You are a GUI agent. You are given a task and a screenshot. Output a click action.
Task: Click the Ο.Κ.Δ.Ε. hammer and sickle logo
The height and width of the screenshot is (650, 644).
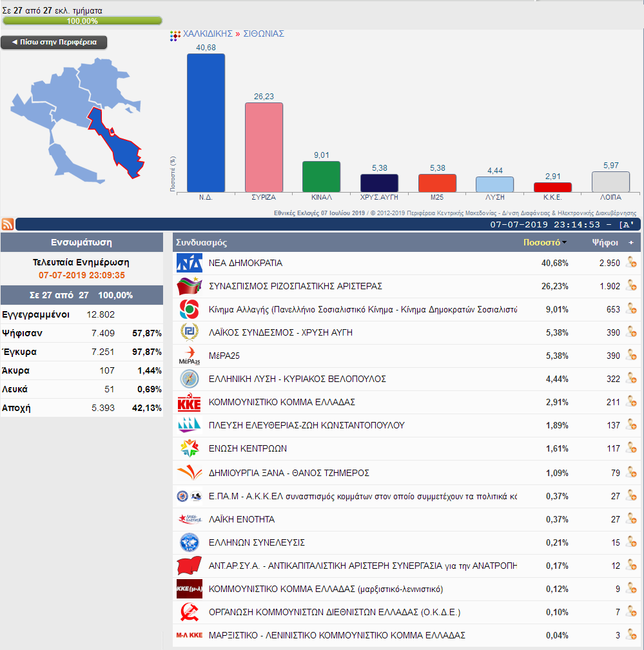[x=190, y=612]
